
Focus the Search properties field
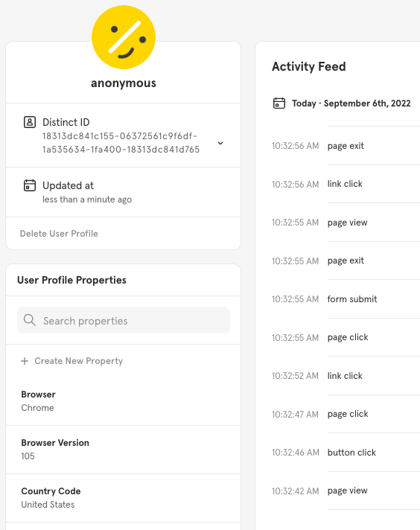click(x=124, y=320)
